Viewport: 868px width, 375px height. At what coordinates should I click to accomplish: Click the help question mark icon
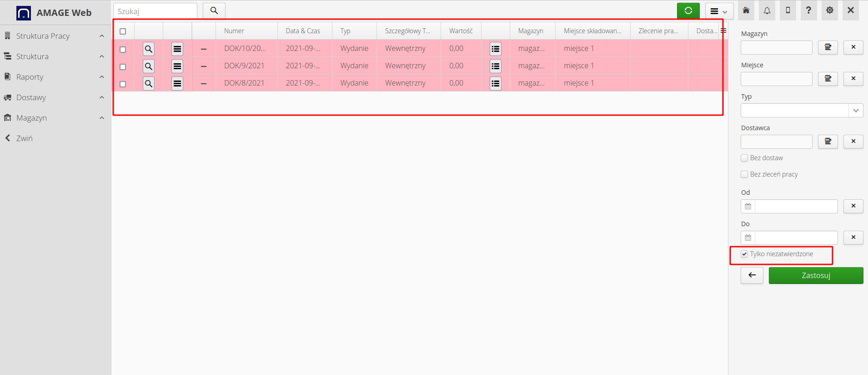(x=808, y=10)
